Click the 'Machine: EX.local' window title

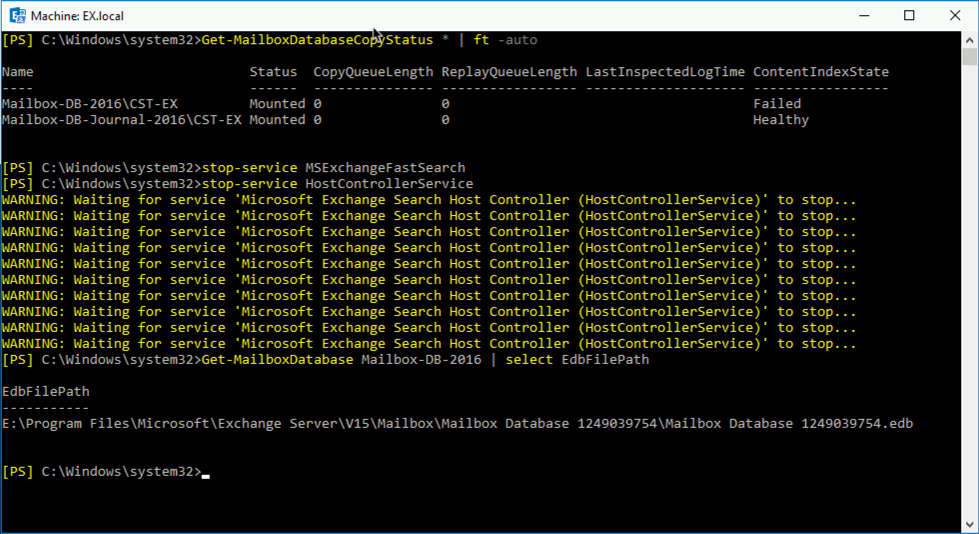click(77, 16)
